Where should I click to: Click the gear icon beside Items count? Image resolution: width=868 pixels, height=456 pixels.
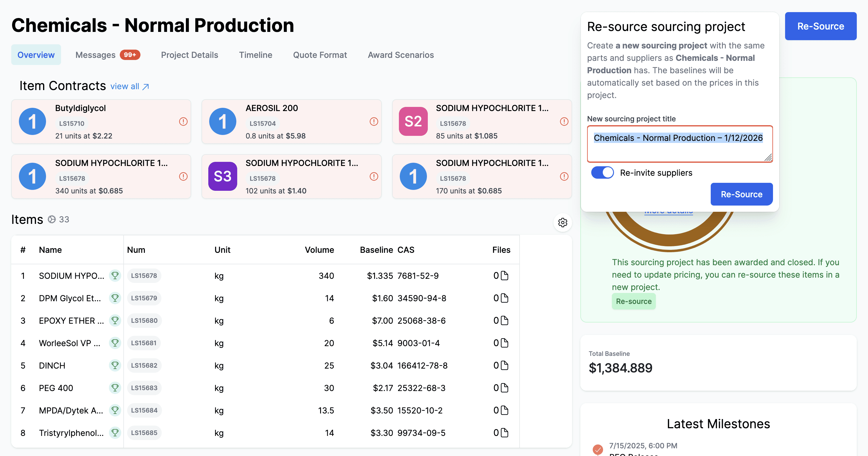52,219
